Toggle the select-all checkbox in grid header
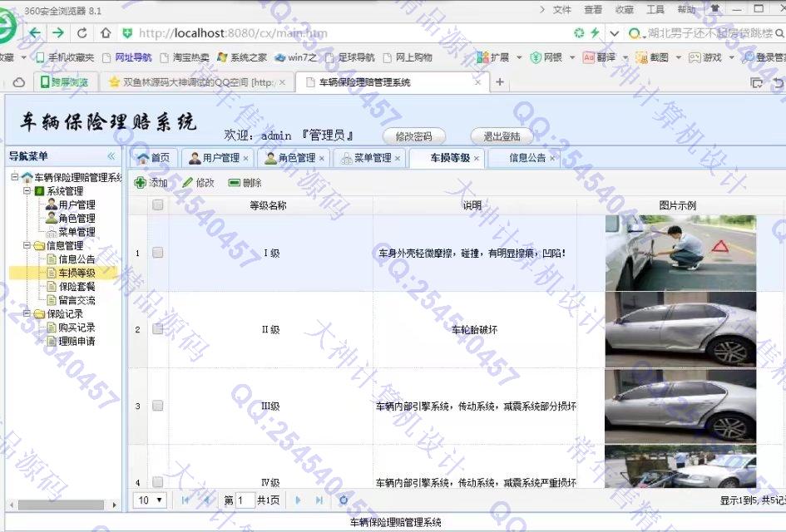786x532 pixels. tap(157, 204)
